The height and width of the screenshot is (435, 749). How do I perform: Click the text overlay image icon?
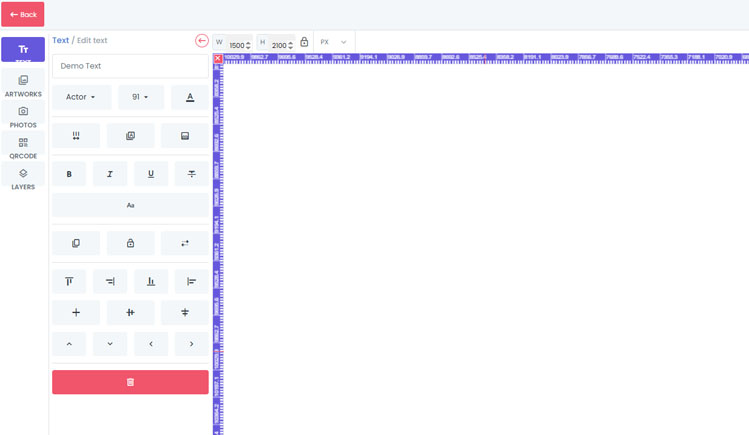click(130, 136)
